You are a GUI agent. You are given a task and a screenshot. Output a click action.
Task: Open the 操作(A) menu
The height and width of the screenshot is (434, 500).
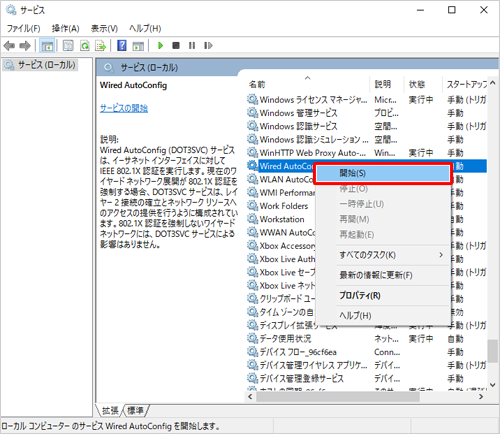click(x=66, y=29)
